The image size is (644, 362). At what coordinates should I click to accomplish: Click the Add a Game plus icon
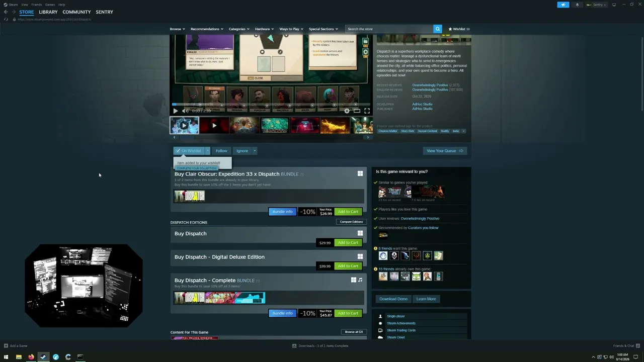pos(6,346)
